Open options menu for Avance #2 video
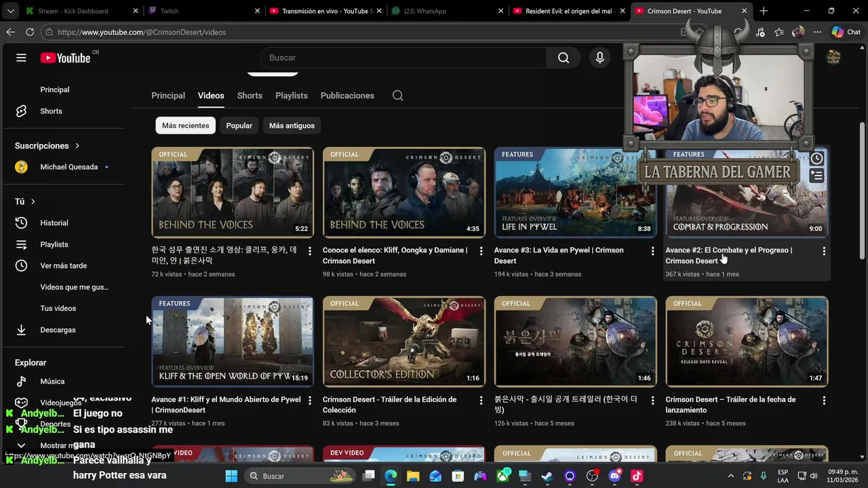The height and width of the screenshot is (488, 868). click(824, 251)
